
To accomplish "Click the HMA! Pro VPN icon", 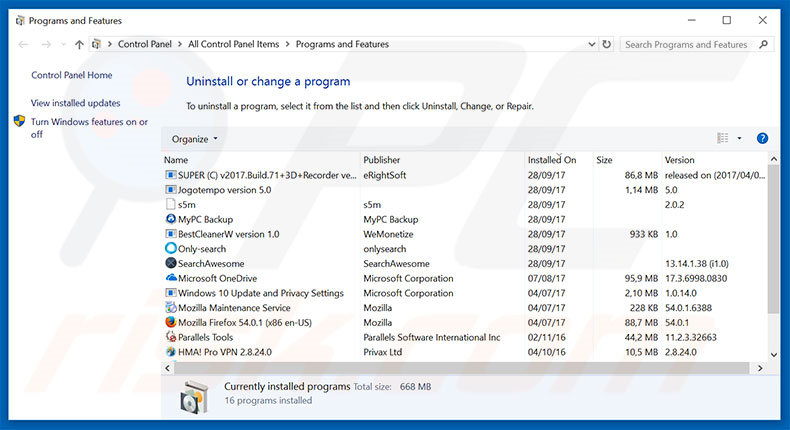I will point(171,352).
